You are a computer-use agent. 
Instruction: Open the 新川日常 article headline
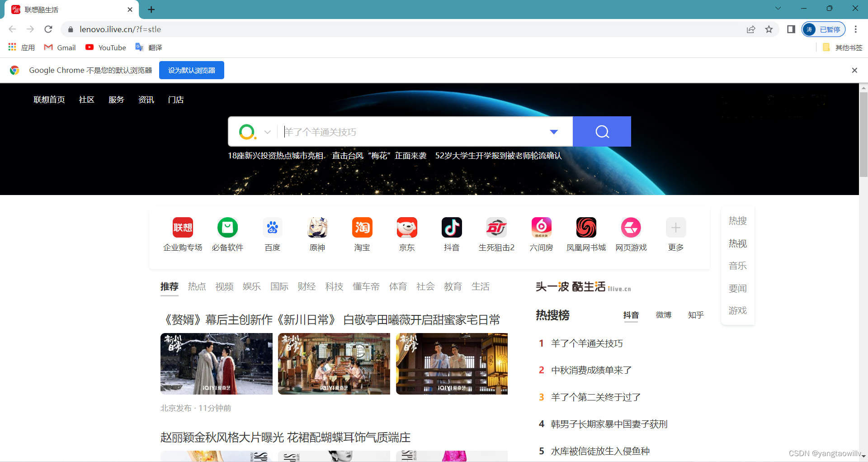330,320
